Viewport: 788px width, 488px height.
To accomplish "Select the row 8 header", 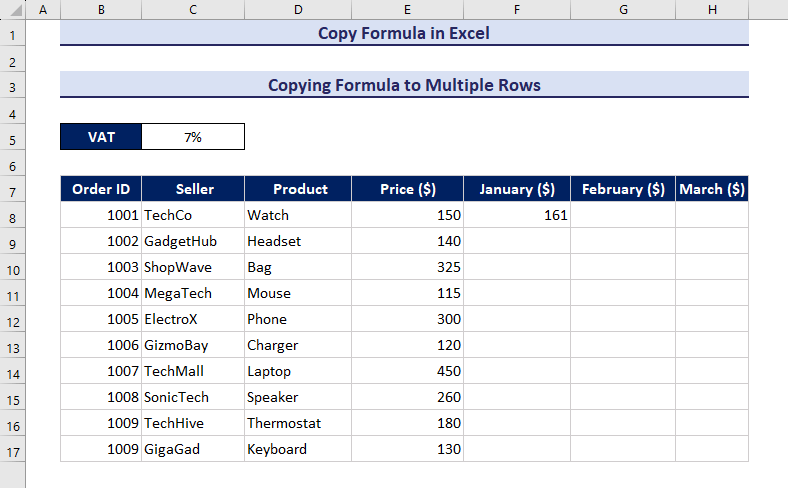I will tap(13, 215).
